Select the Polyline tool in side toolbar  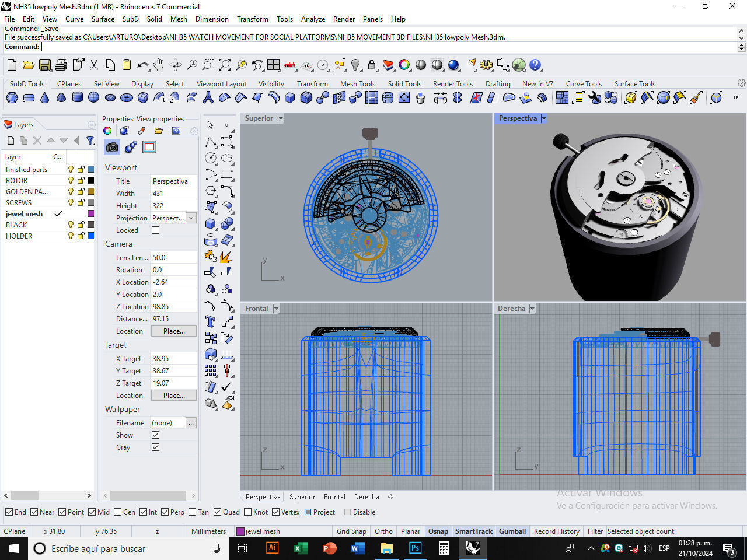pos(211,142)
